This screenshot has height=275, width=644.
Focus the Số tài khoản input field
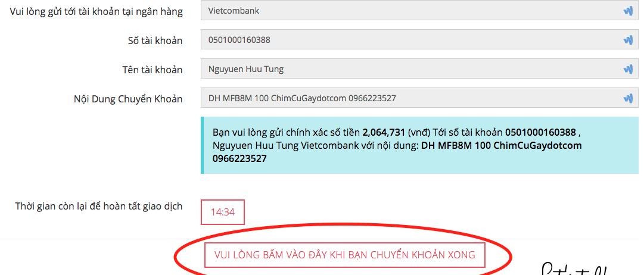(x=419, y=40)
